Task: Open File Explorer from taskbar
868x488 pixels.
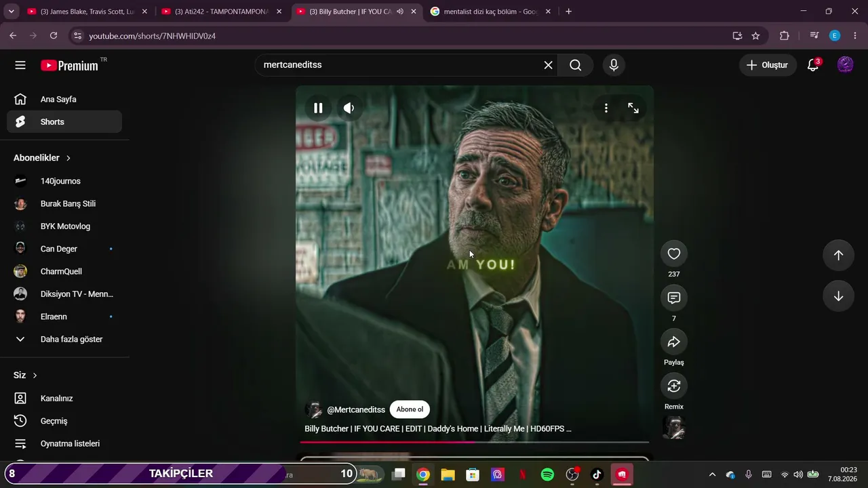Action: point(448,474)
